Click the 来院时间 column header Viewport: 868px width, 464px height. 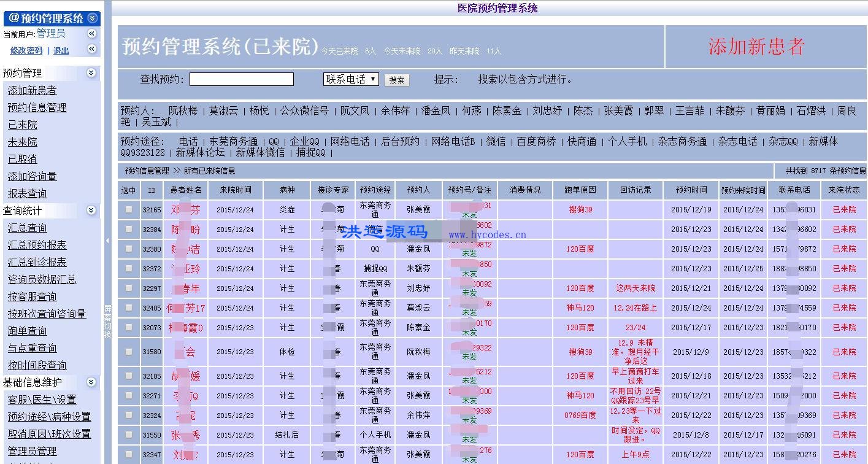[235, 190]
